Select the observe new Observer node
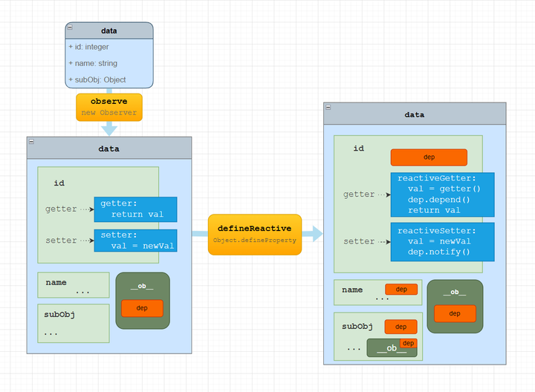 (x=109, y=107)
